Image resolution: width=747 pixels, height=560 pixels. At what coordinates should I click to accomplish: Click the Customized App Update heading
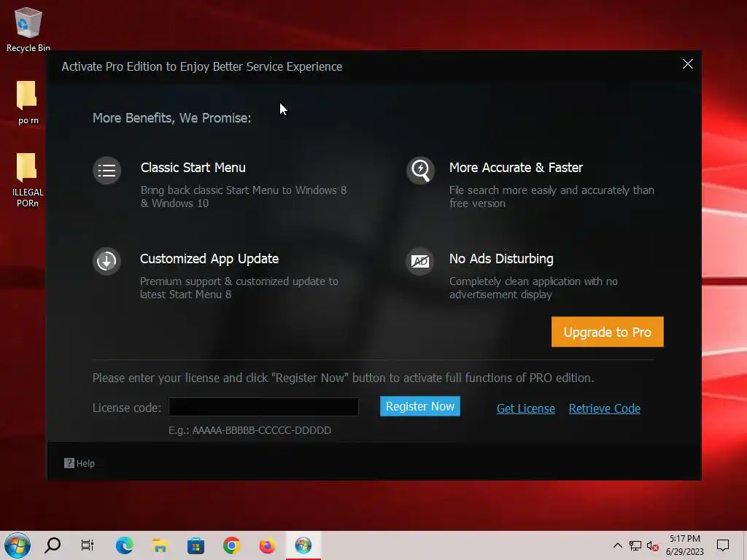(209, 259)
